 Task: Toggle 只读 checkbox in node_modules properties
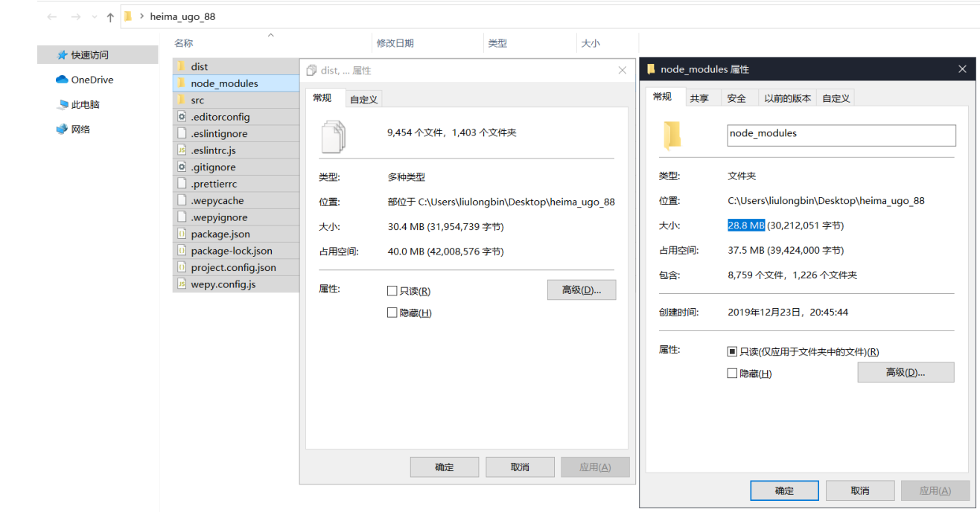click(x=732, y=351)
